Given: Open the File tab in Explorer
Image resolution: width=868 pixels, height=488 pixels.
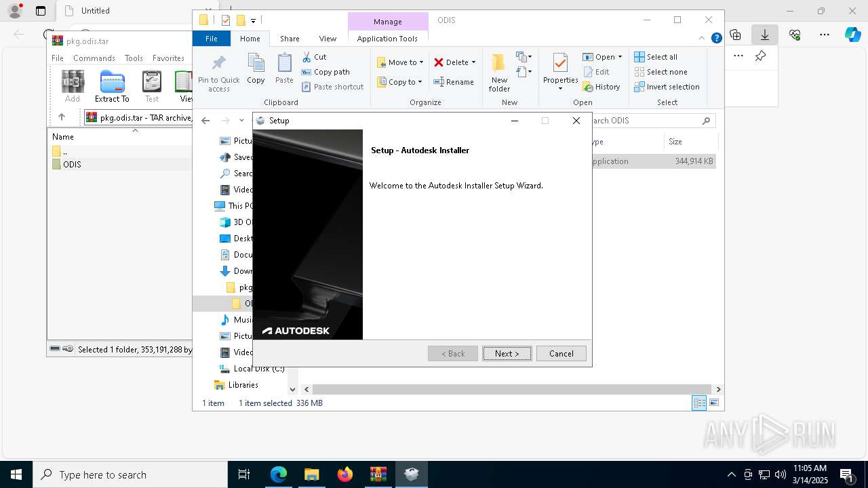Looking at the screenshot, I should point(212,39).
